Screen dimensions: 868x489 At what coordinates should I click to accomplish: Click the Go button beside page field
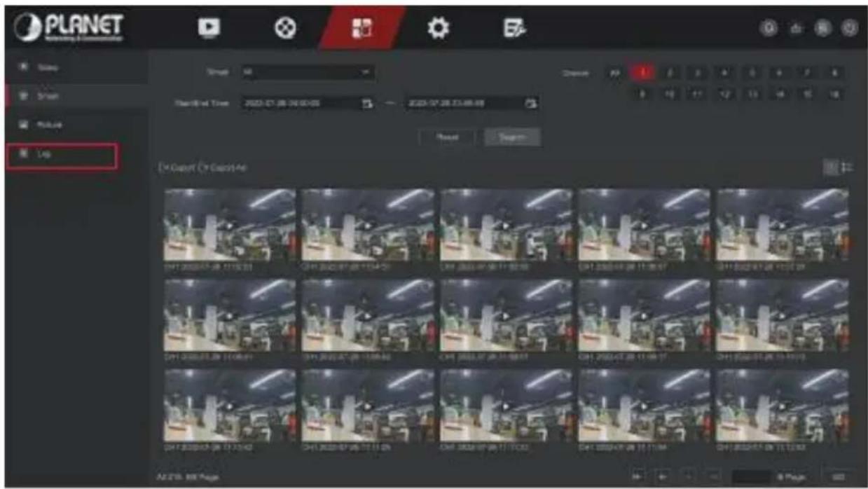(x=839, y=476)
